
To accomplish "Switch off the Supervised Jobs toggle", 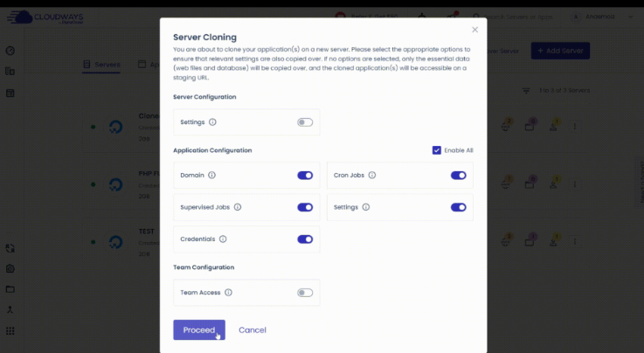I will pos(305,207).
